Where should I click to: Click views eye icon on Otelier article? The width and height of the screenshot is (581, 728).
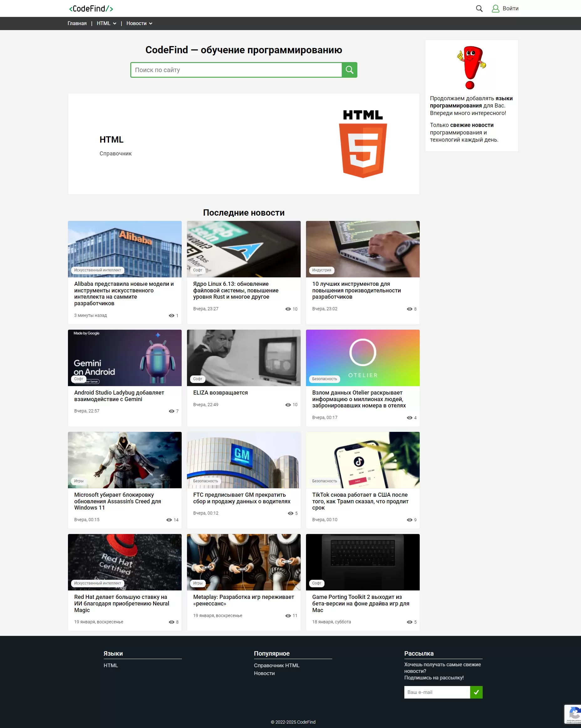click(409, 418)
